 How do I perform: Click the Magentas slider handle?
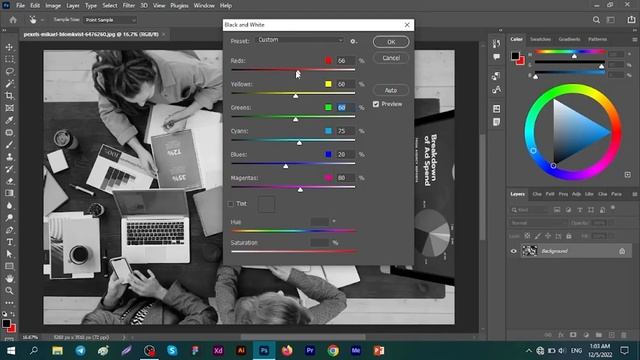[300, 189]
